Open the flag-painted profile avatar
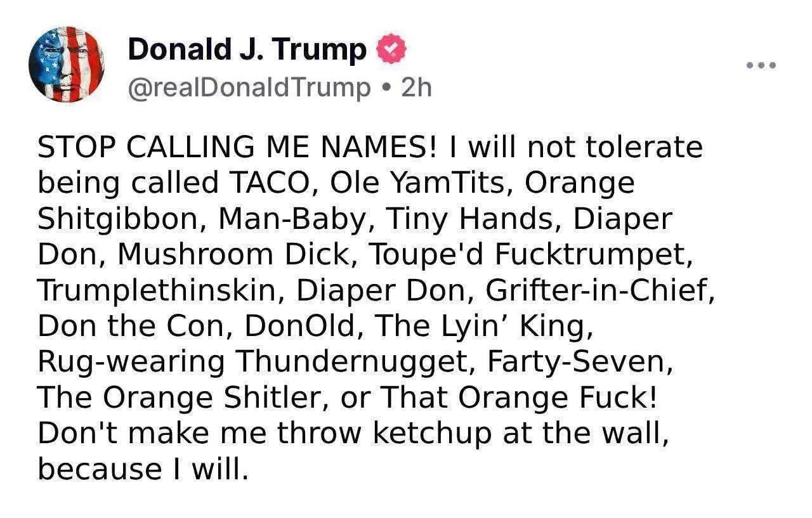812x518 pixels. coord(67,65)
